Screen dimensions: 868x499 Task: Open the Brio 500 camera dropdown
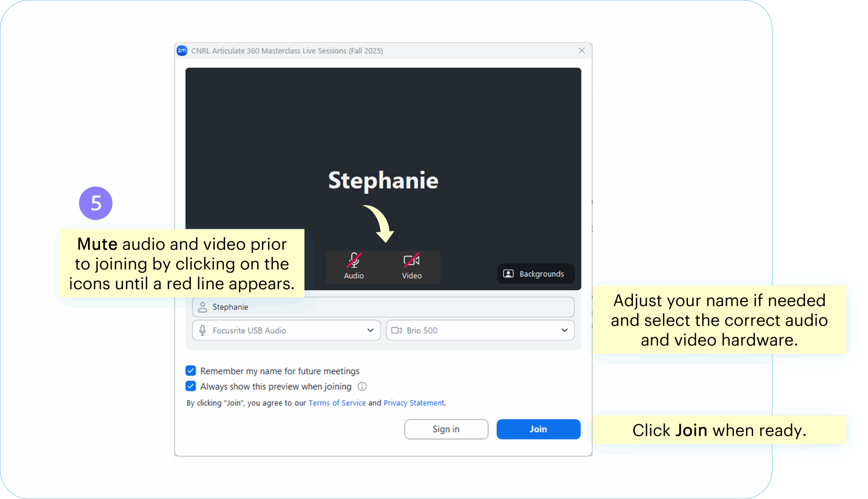tap(480, 330)
